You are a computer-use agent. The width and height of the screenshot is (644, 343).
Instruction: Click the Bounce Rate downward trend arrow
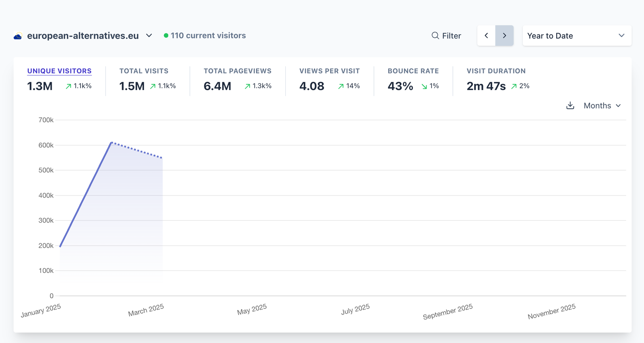pos(424,86)
